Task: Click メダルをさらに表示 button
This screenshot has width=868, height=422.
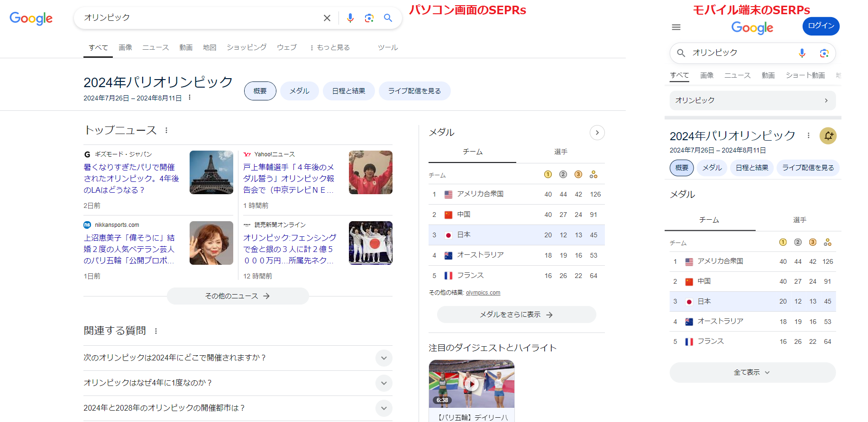Action: [x=517, y=314]
